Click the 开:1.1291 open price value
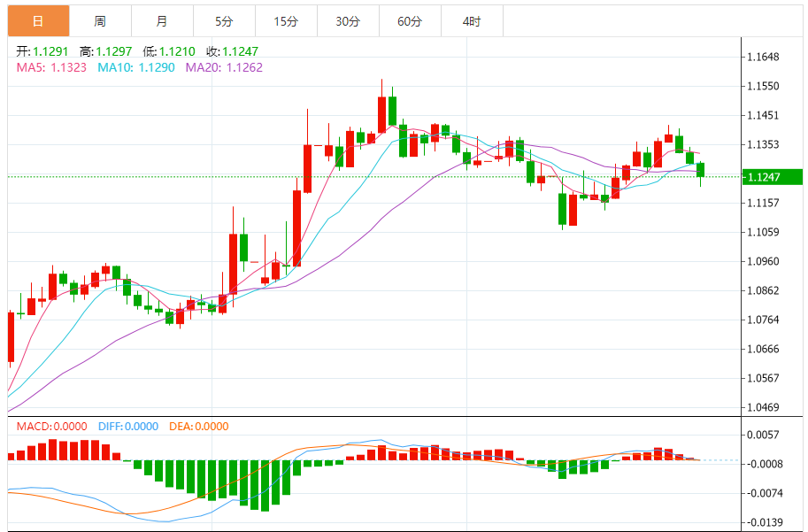The height and width of the screenshot is (532, 808). click(42, 51)
